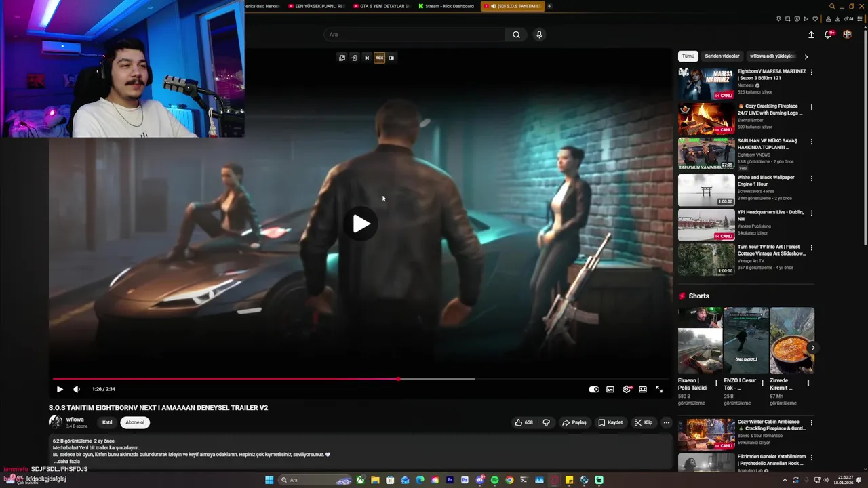Open options for YPI Headquarters Live video
Viewport: 868px width, 488px height.
pos(812,213)
